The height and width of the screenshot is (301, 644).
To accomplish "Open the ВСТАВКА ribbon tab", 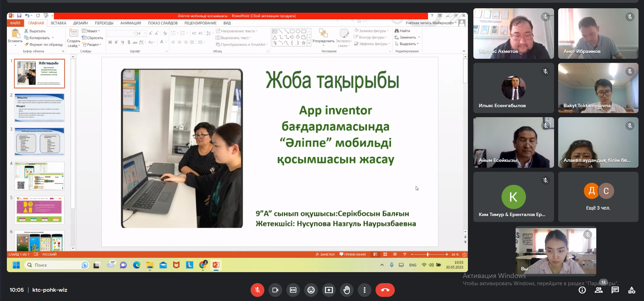I will click(x=58, y=23).
